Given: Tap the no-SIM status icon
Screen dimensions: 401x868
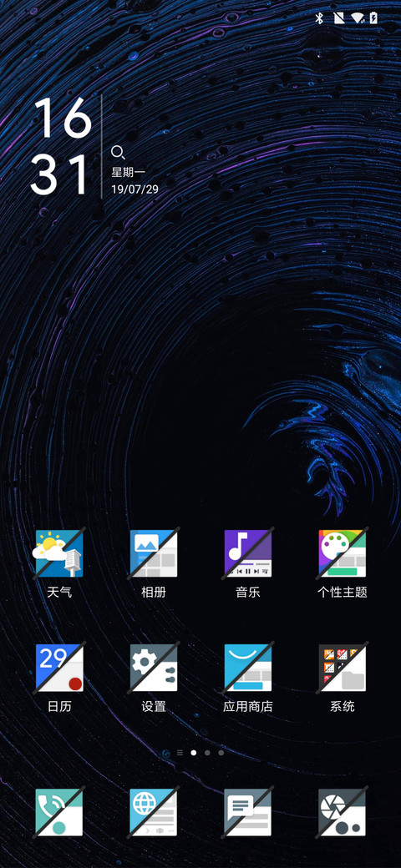Looking at the screenshot, I should (339, 18).
